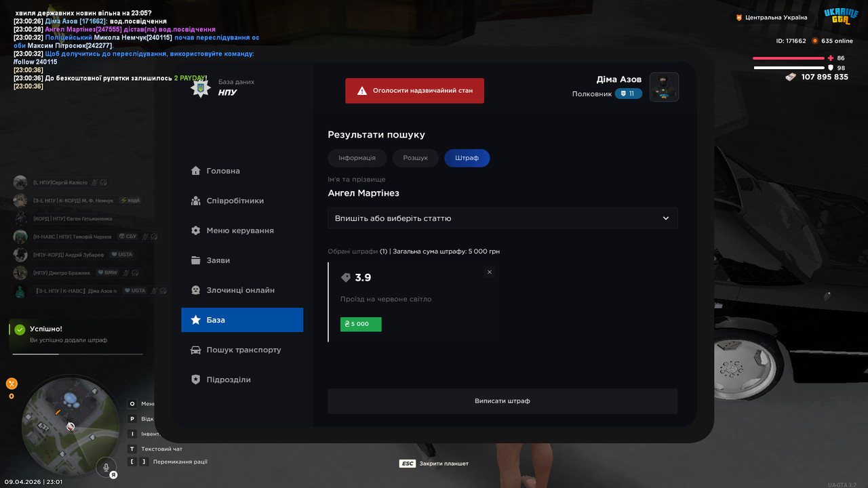Click the Результати пошуку heading
Image resolution: width=868 pixels, height=488 pixels.
coord(376,135)
